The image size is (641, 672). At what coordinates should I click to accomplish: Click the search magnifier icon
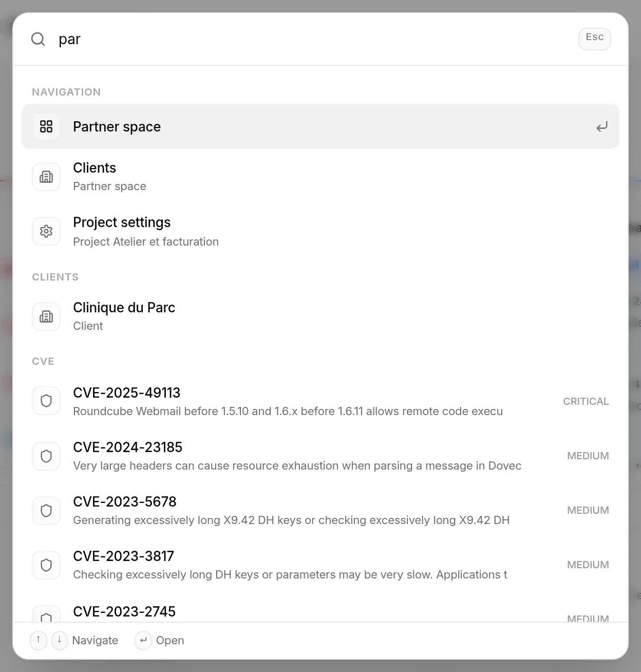38,39
